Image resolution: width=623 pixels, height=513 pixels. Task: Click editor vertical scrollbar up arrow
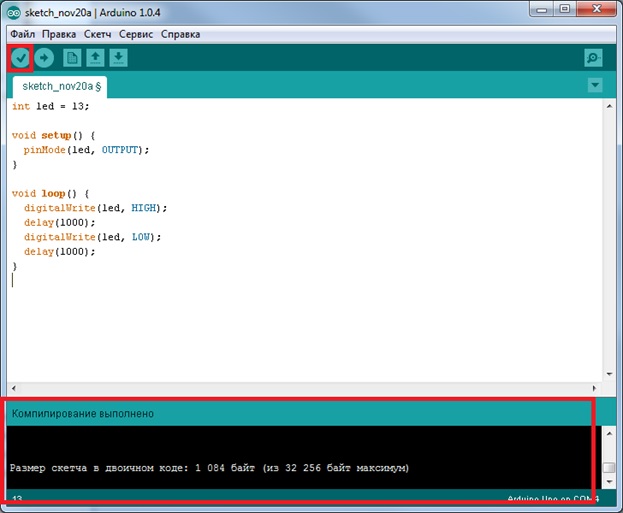[609, 106]
